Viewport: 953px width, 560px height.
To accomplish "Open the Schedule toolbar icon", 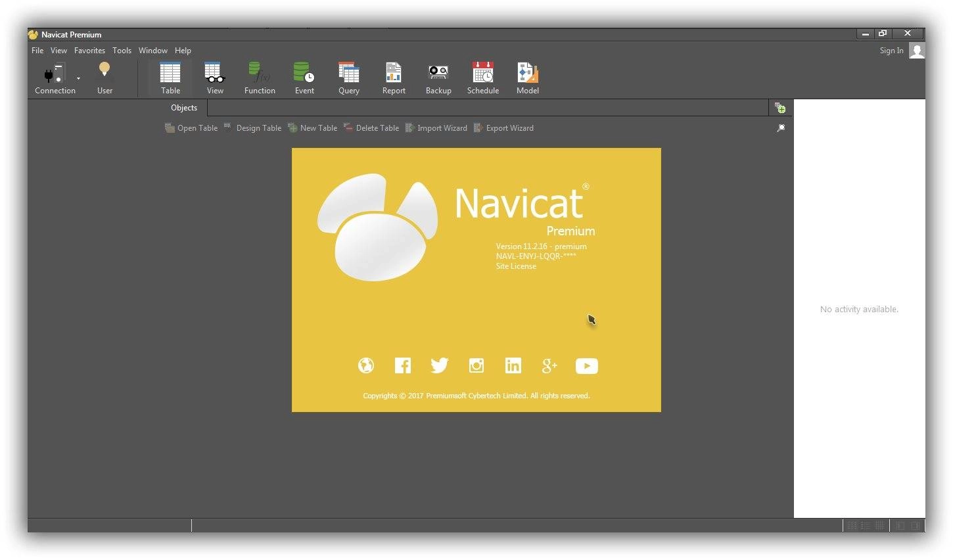I will (483, 72).
